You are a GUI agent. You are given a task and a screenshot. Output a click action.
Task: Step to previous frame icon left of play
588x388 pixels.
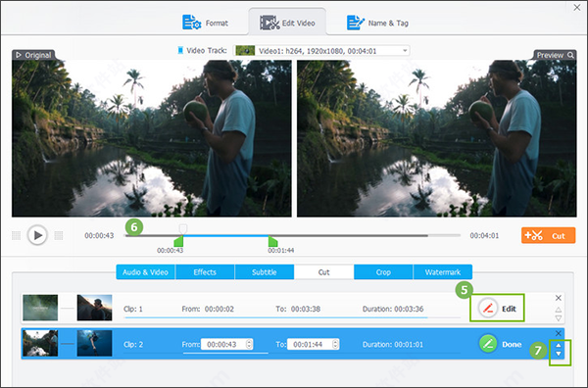tap(16, 235)
